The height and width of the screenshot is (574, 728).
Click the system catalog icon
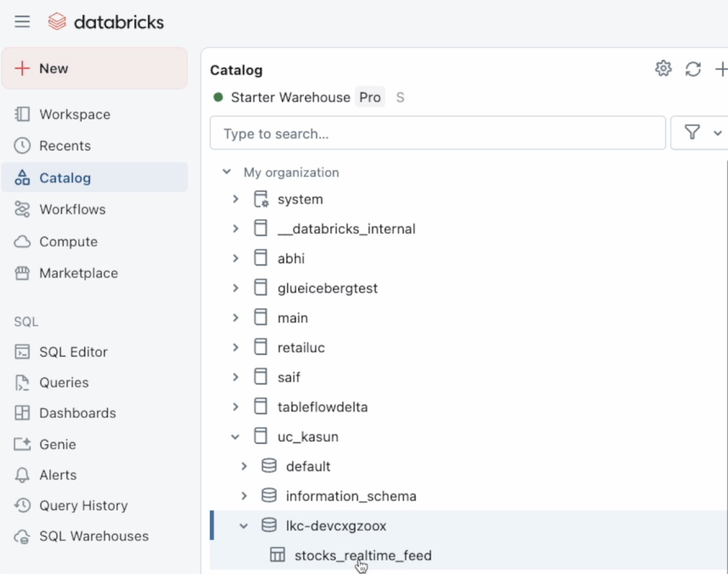pyautogui.click(x=261, y=199)
